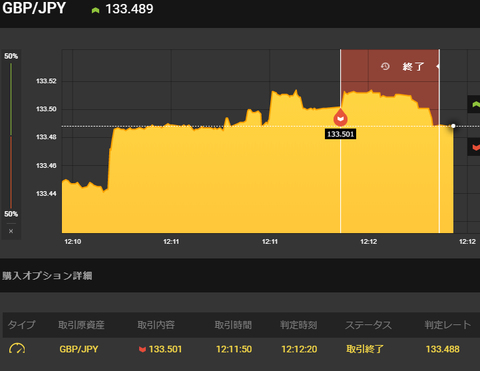
Task: Click the 133.52 price axis label
Action: point(46,81)
